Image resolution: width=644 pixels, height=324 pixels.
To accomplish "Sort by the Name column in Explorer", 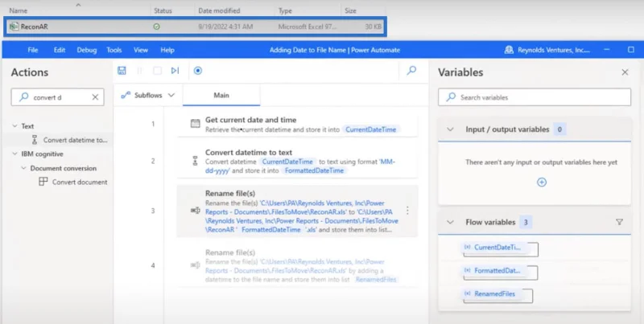I will click(18, 10).
